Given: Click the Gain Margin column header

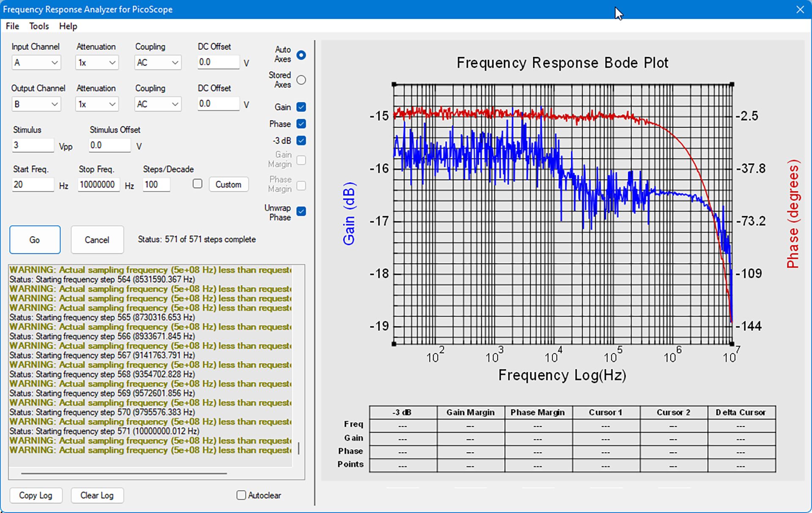Looking at the screenshot, I should pyautogui.click(x=471, y=412).
